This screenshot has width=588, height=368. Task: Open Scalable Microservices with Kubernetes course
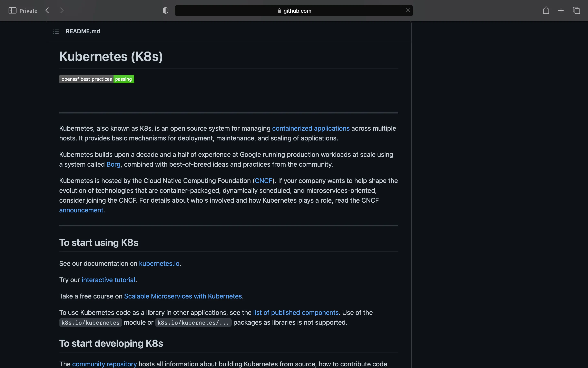click(x=183, y=296)
